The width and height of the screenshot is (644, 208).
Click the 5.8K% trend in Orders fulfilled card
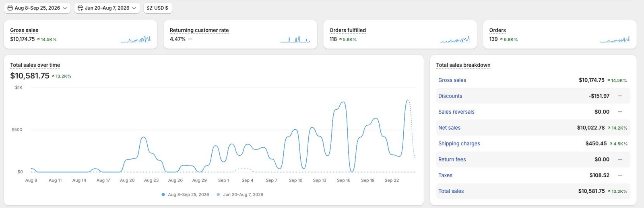tap(348, 39)
